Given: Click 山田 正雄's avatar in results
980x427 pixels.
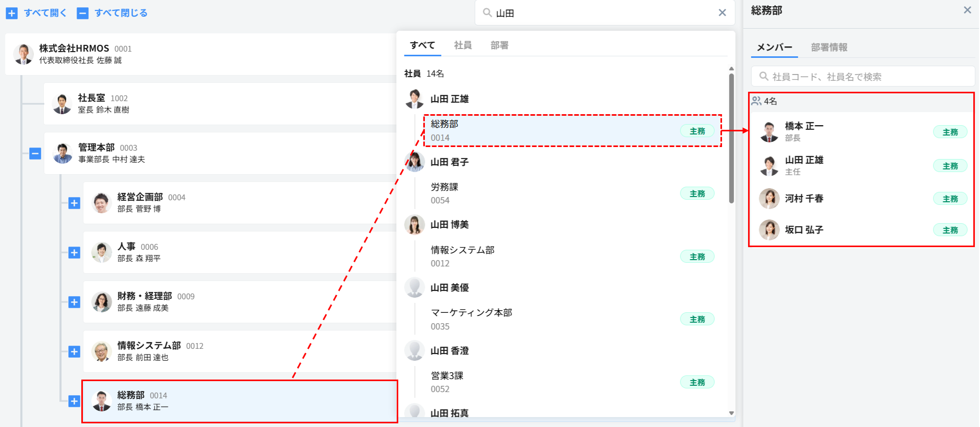Looking at the screenshot, I should pyautogui.click(x=414, y=99).
